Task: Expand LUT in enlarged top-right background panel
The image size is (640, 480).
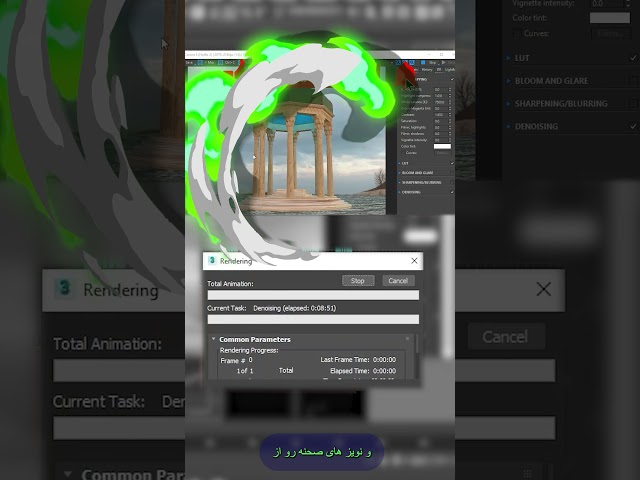Action: coord(509,58)
